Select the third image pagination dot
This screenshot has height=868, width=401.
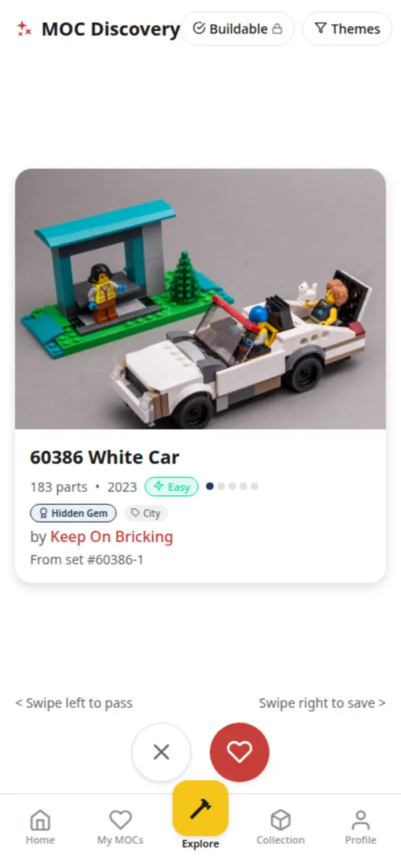(233, 486)
